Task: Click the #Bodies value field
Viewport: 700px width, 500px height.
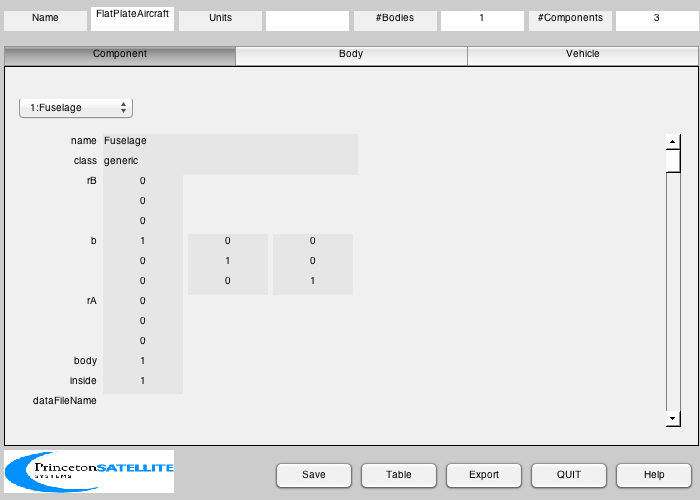Action: pyautogui.click(x=483, y=21)
